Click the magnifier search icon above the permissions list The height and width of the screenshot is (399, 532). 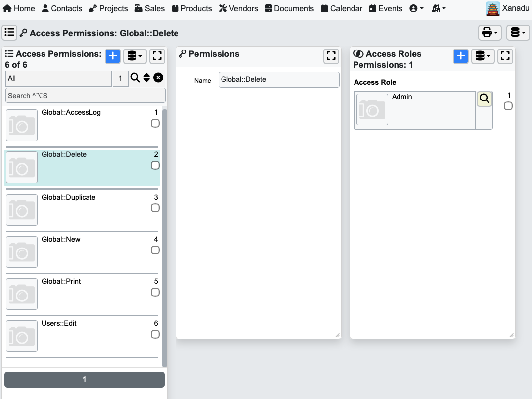(x=134, y=78)
